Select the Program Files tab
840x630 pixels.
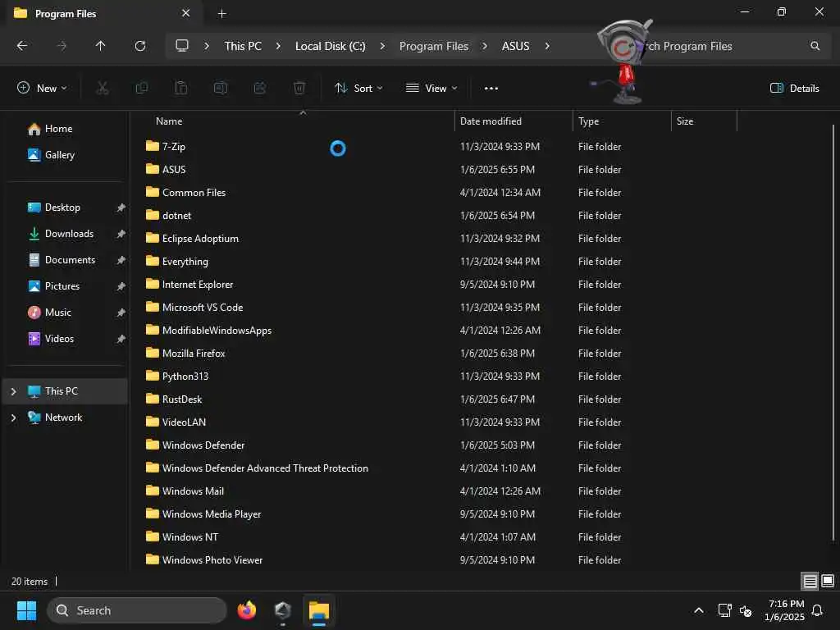pos(102,13)
